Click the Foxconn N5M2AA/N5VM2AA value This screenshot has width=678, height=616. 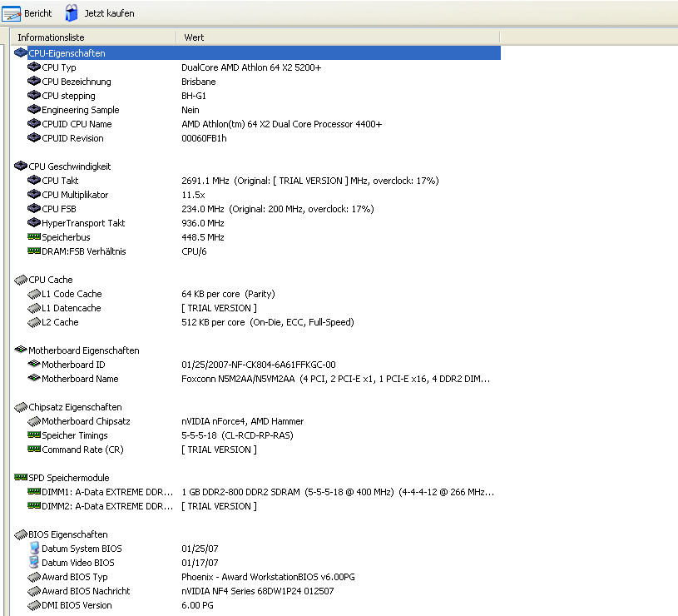[335, 379]
